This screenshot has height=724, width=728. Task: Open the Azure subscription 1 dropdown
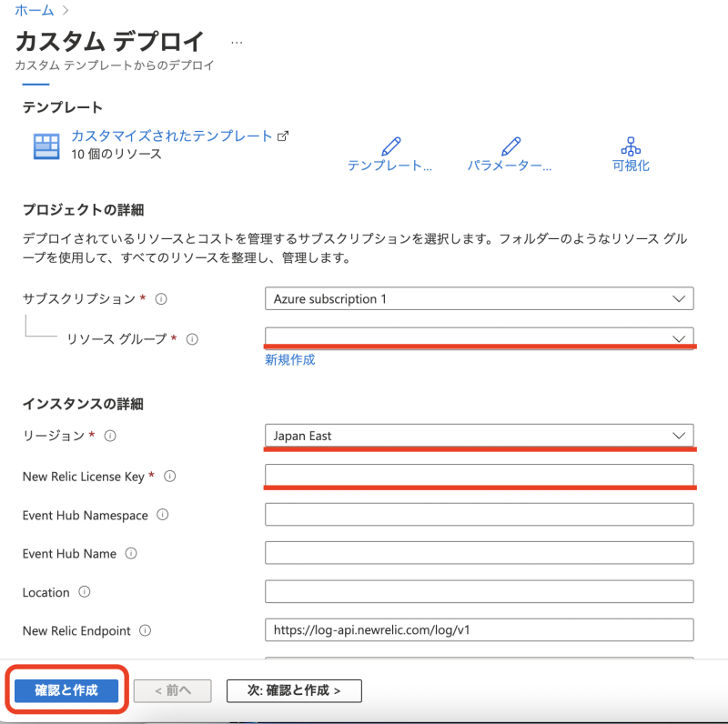(480, 298)
